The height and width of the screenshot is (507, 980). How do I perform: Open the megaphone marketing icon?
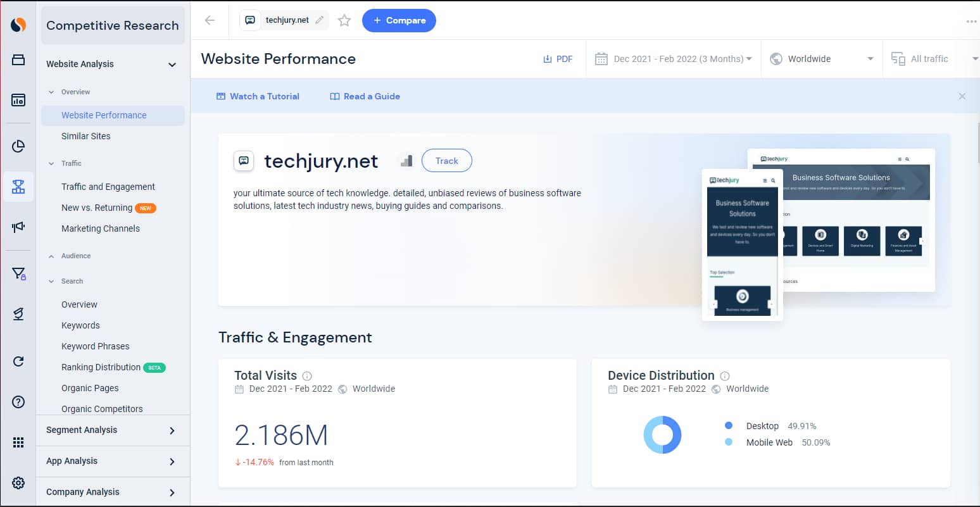click(18, 227)
